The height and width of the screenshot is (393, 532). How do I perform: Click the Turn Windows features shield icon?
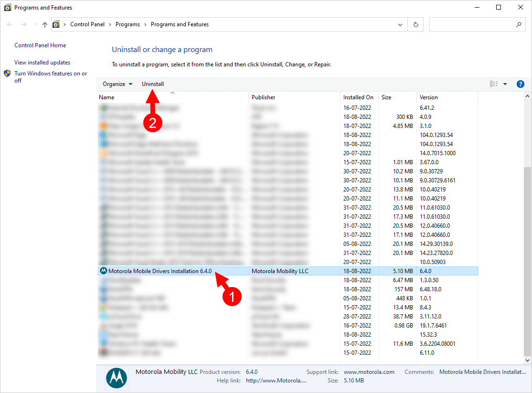[x=7, y=74]
